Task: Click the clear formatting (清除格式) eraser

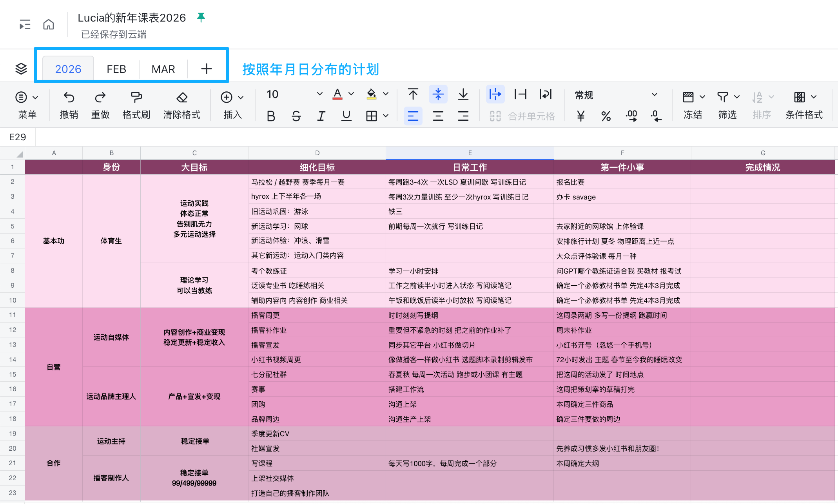Action: tap(182, 97)
